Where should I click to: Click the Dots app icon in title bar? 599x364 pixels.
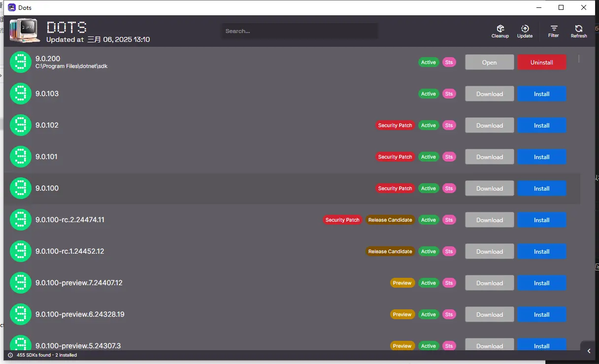12,7
